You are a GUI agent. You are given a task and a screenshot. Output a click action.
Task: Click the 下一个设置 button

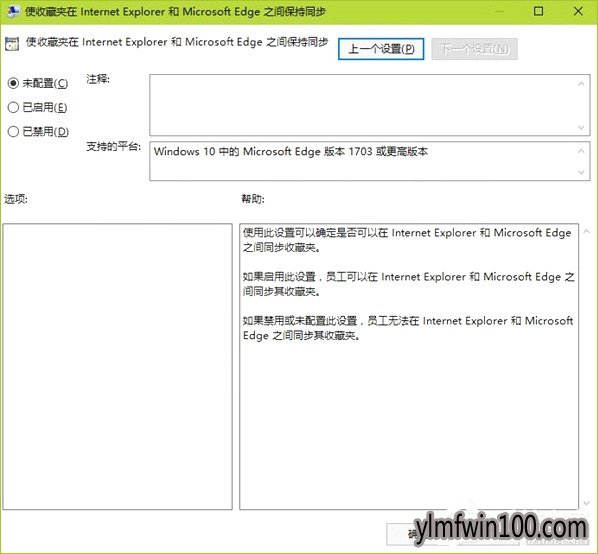474,49
